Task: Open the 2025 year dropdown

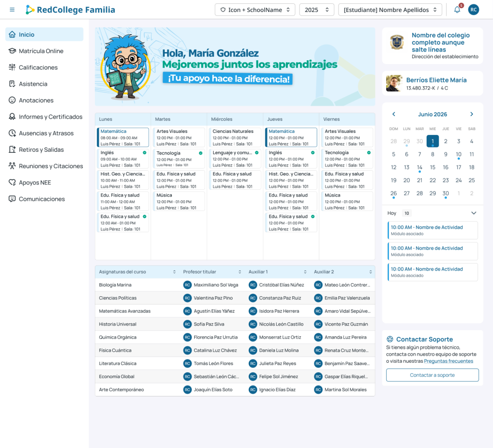Action: pyautogui.click(x=317, y=10)
